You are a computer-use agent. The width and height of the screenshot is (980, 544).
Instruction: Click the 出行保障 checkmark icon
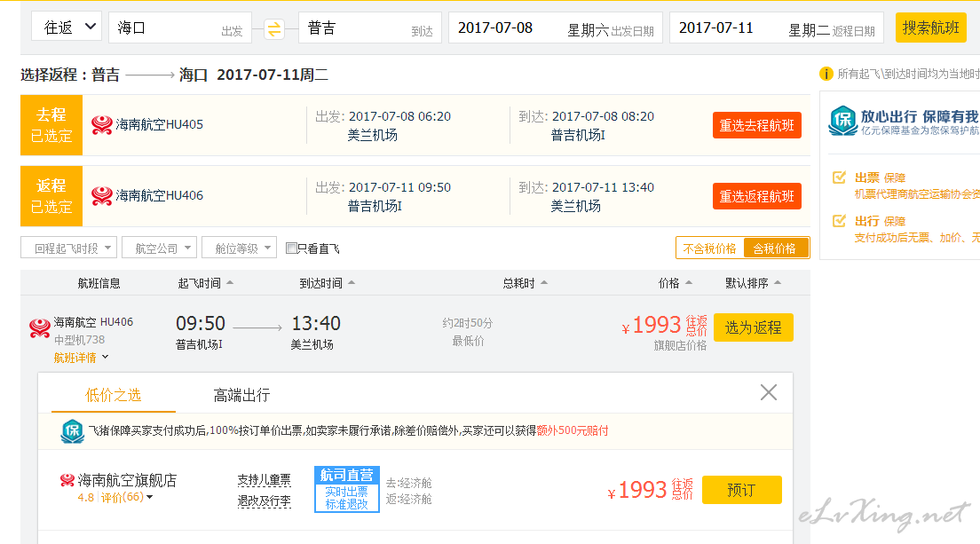pos(839,221)
